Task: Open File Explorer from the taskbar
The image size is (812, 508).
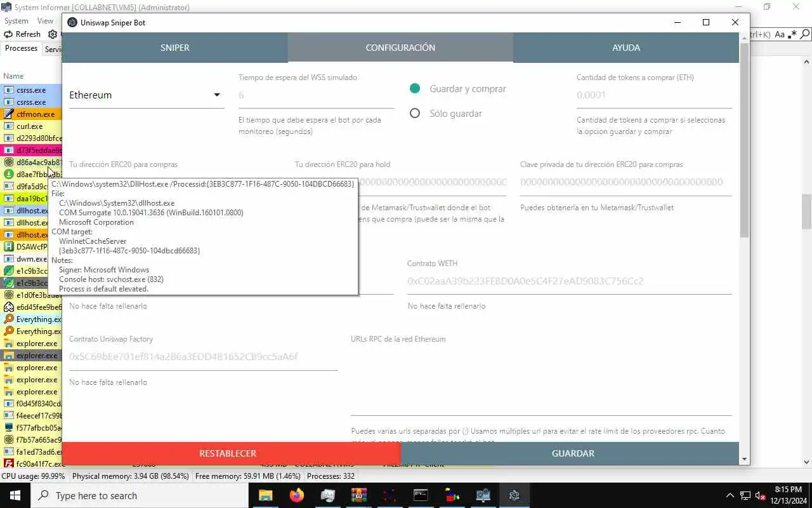Action: pyautogui.click(x=265, y=495)
